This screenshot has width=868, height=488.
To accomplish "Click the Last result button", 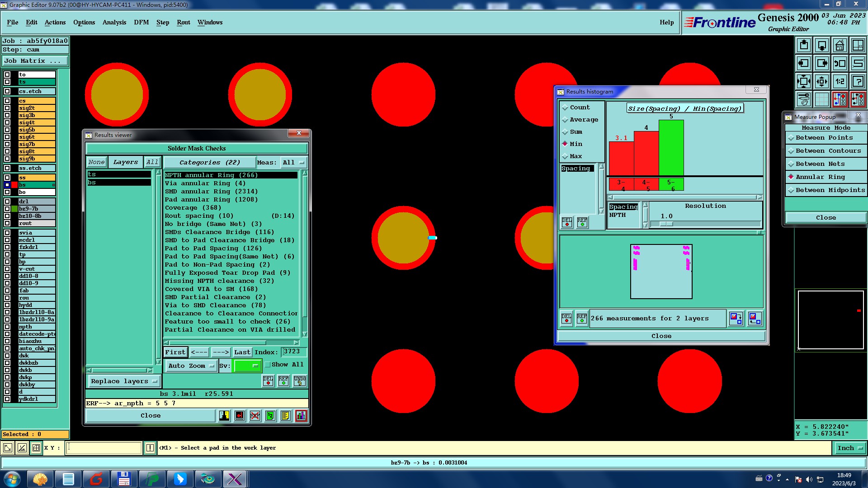I will pos(242,352).
